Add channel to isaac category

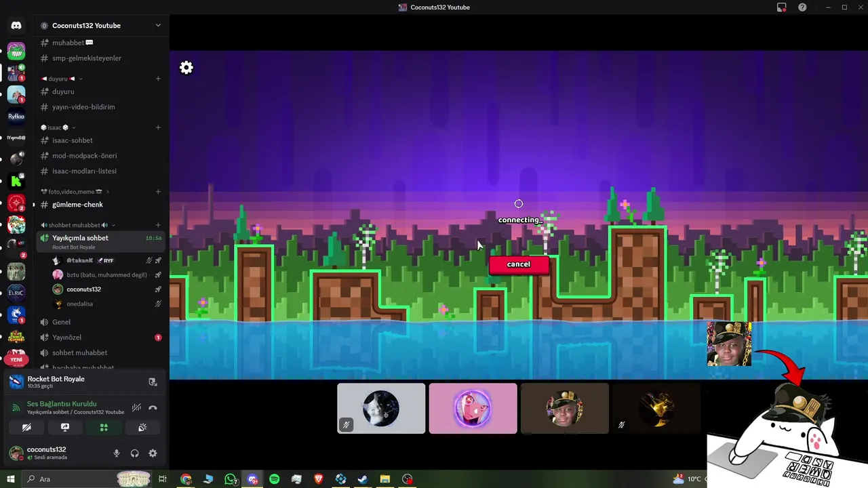click(x=158, y=127)
